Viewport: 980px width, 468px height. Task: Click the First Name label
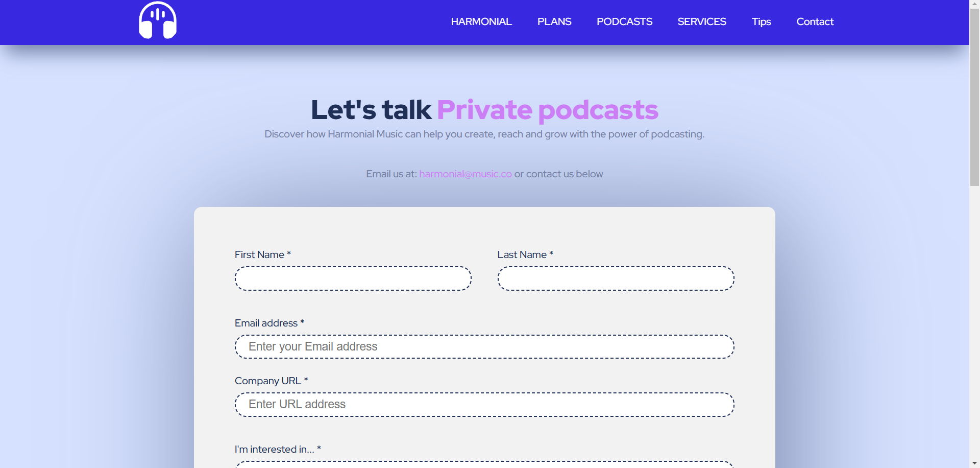pos(259,254)
